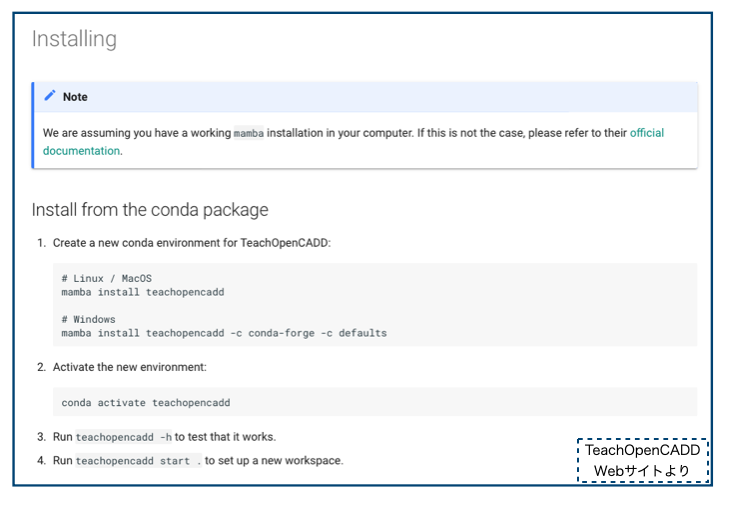The height and width of the screenshot is (505, 748).
Task: Click the Windows comment in code block
Action: coord(88,319)
